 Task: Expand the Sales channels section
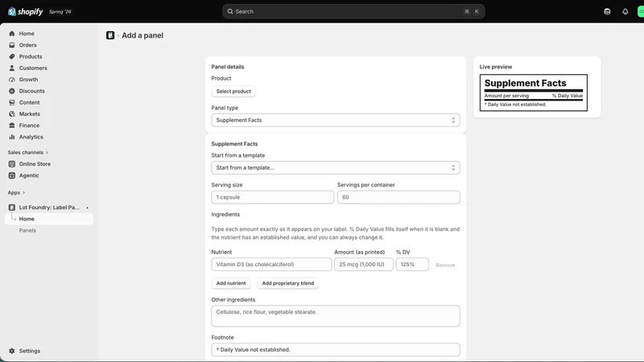[x=28, y=152]
